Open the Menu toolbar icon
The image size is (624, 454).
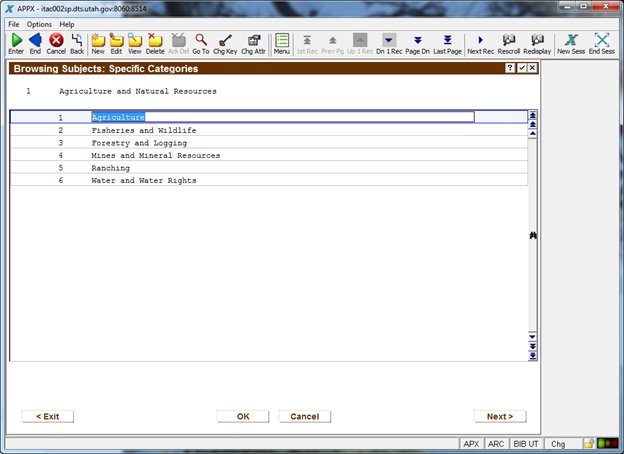pyautogui.click(x=282, y=40)
